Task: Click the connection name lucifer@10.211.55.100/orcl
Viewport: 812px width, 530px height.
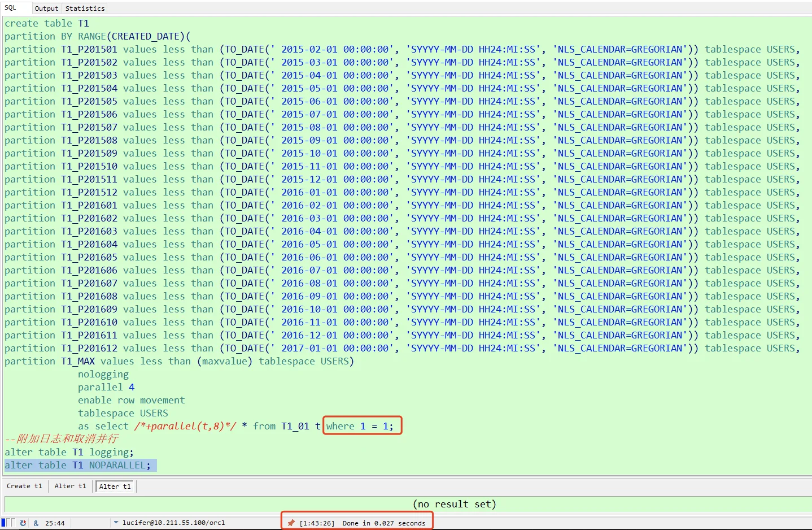Action: (173, 523)
